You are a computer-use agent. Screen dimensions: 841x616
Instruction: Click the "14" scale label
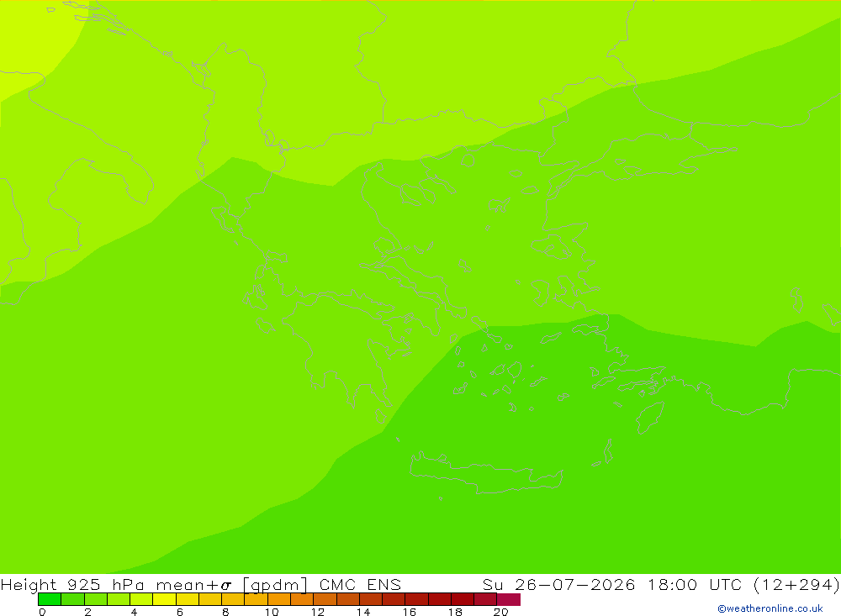tap(363, 612)
